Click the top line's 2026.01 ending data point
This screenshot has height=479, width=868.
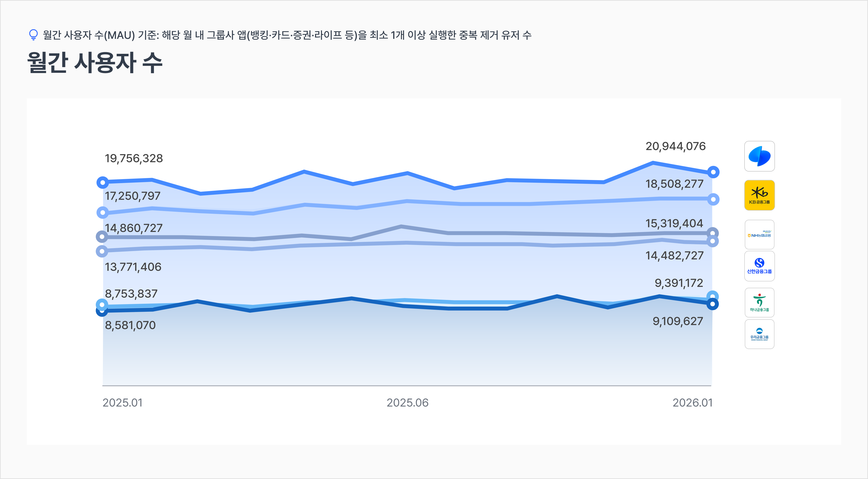pos(713,172)
